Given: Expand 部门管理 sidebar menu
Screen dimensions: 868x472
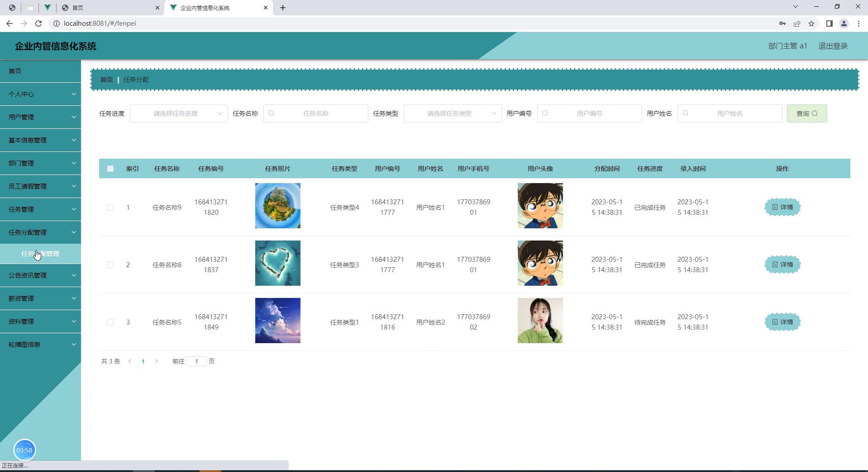Looking at the screenshot, I should [x=40, y=163].
